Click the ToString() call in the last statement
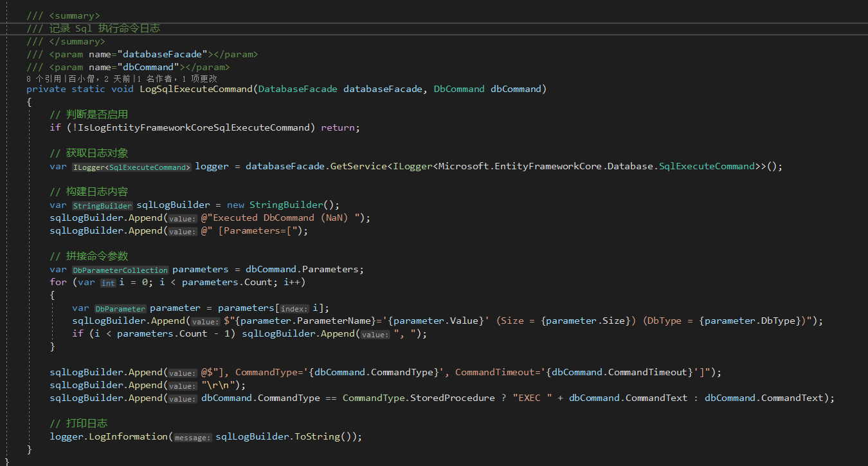This screenshot has width=868, height=466. coord(323,436)
